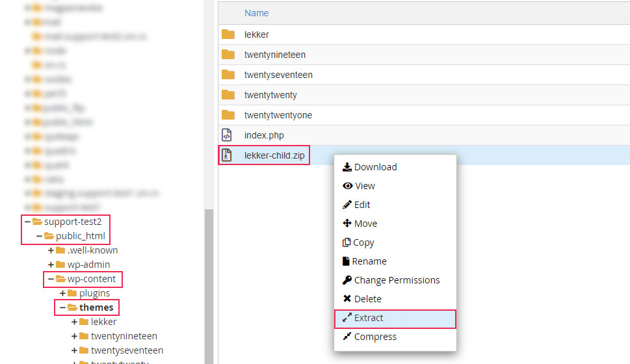Click the wp-admin folder icon in tree
This screenshot has width=630, height=364.
[60, 265]
